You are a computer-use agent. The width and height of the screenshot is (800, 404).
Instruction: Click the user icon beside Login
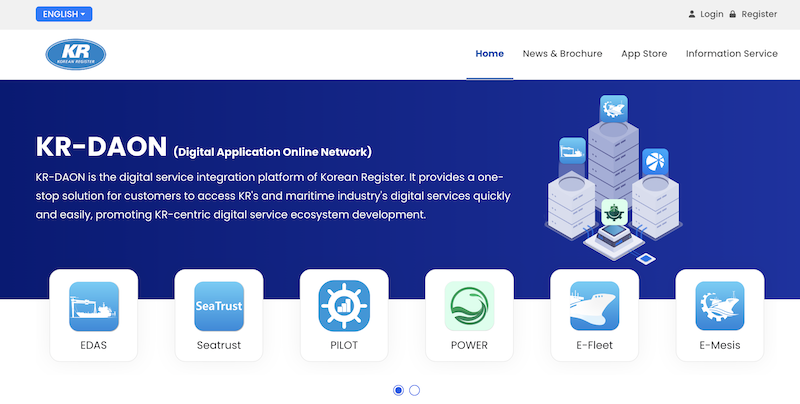tap(692, 14)
